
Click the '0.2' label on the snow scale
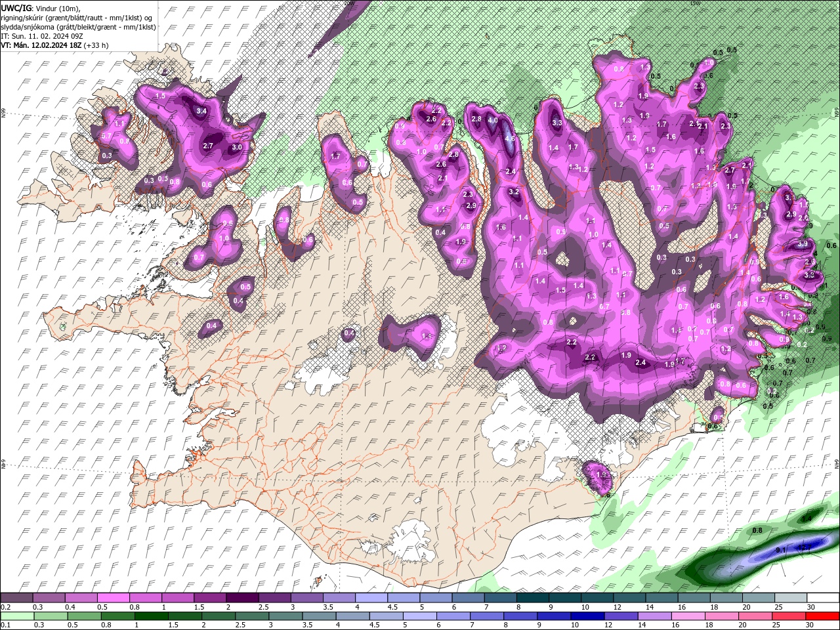pos(6,607)
